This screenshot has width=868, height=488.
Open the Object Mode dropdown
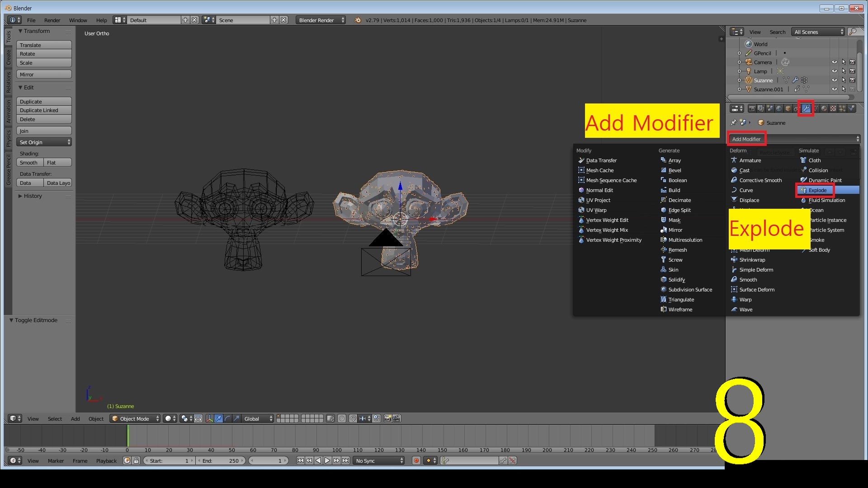coord(135,418)
